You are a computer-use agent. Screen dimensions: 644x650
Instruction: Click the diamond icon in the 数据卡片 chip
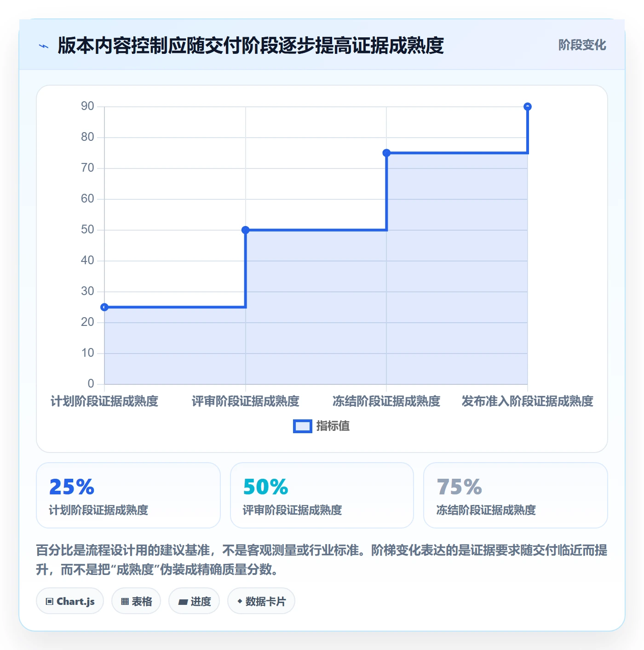240,601
